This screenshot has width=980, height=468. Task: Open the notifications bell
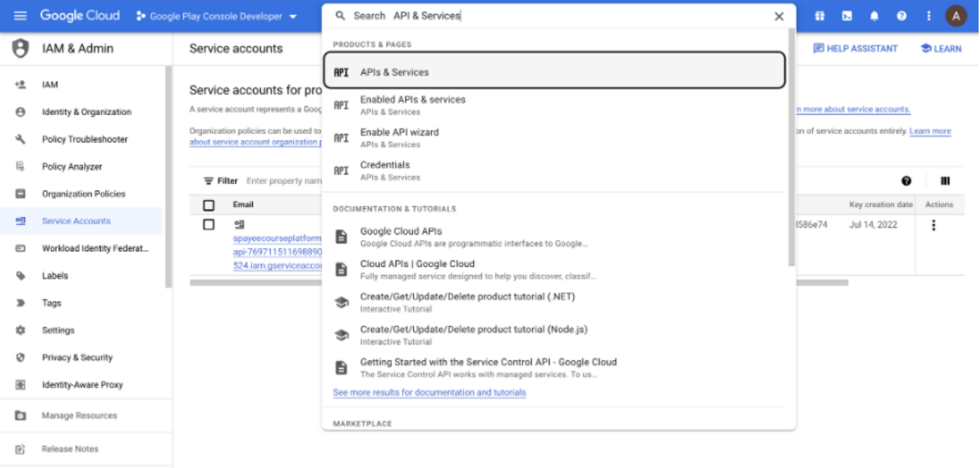point(875,16)
